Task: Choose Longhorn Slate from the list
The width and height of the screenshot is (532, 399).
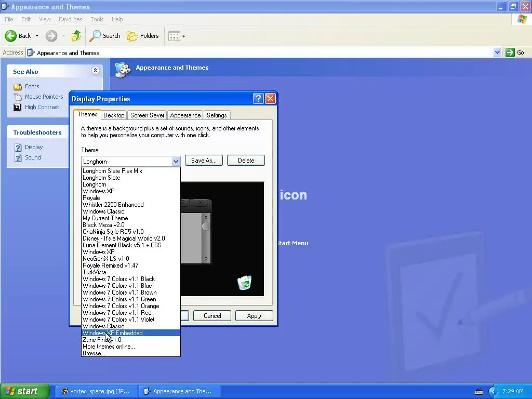Action: tap(131, 178)
